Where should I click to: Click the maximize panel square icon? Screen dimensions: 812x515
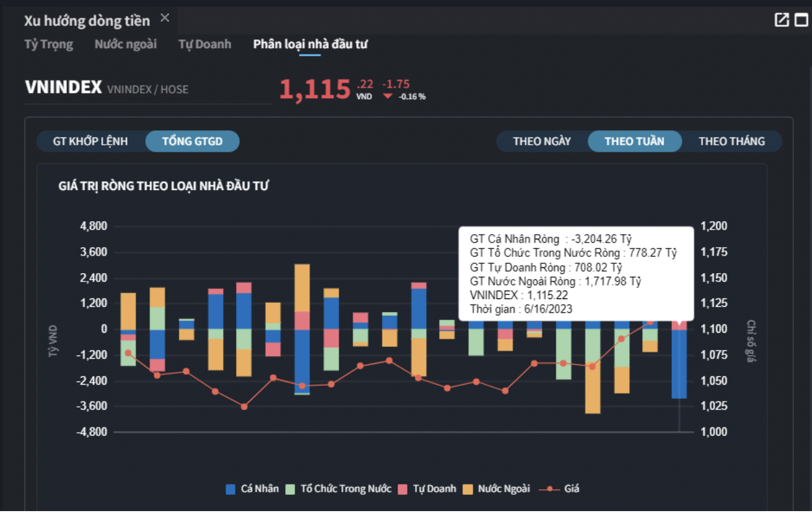pos(802,20)
